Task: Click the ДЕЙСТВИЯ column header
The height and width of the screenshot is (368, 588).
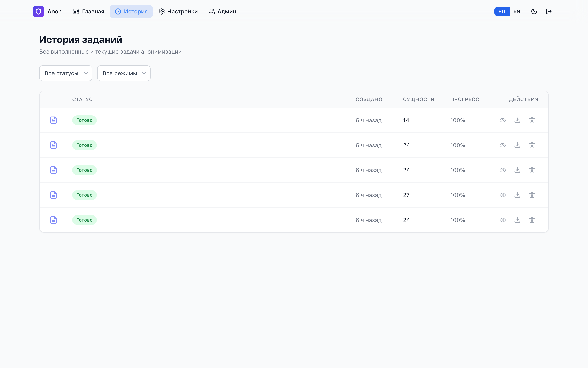Action: [524, 99]
